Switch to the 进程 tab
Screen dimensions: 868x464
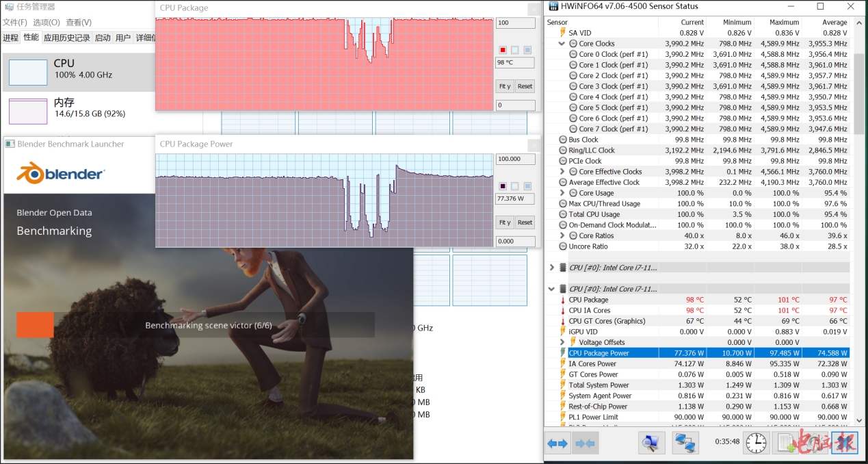[10, 38]
